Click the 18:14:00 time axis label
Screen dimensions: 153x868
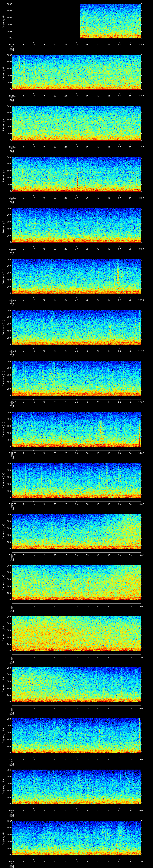click(x=12, y=555)
